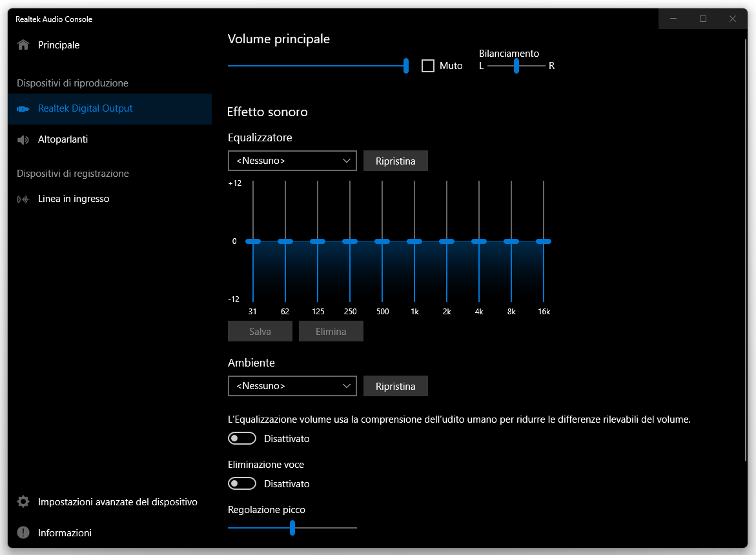Click the Realtek Digital Output device icon
This screenshot has height=555, width=756.
tap(23, 109)
